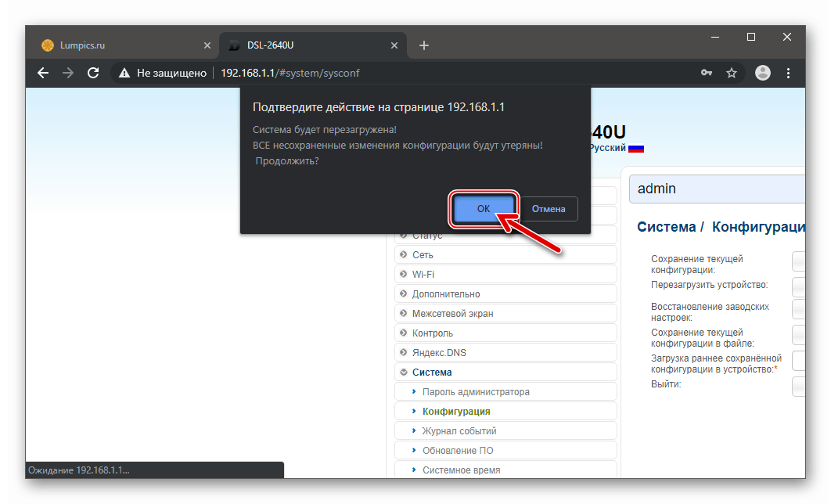Confirm reboot with OK button
Viewport: 831px width, 504px height.
tap(484, 209)
